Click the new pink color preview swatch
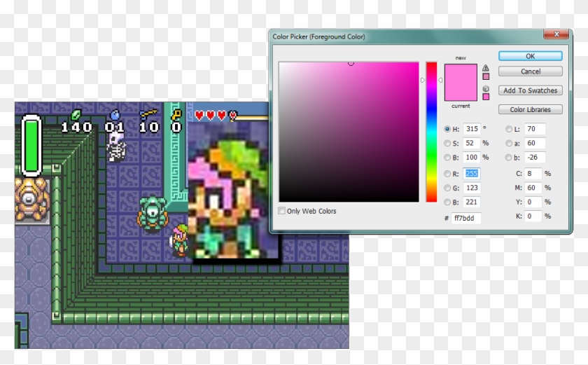The width and height of the screenshot is (588, 365). click(x=461, y=74)
